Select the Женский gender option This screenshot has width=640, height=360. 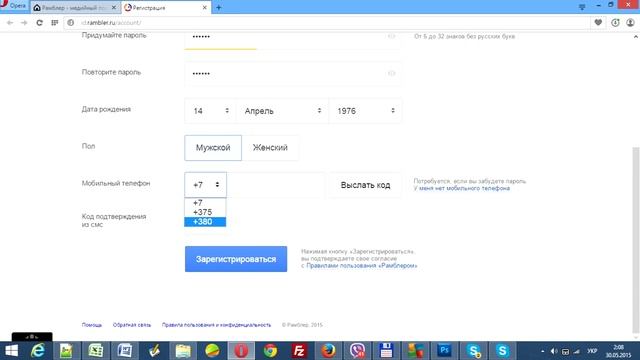[x=270, y=148]
